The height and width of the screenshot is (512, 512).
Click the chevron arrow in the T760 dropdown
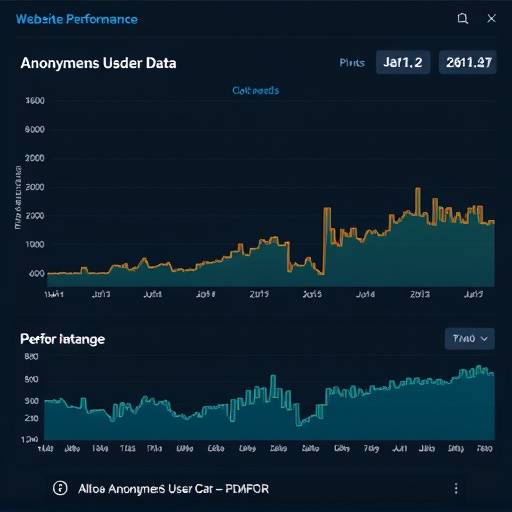pos(484,339)
